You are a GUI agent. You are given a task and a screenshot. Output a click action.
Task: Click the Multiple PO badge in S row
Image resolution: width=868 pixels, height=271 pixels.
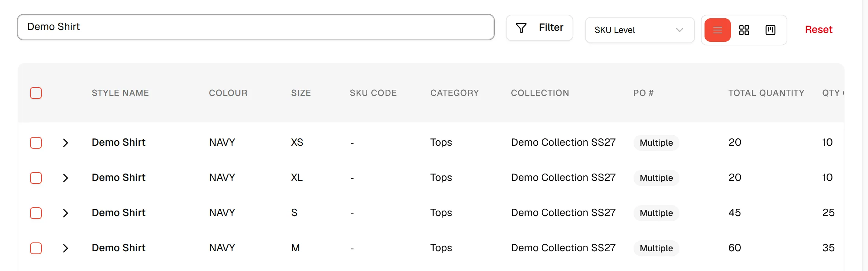656,213
